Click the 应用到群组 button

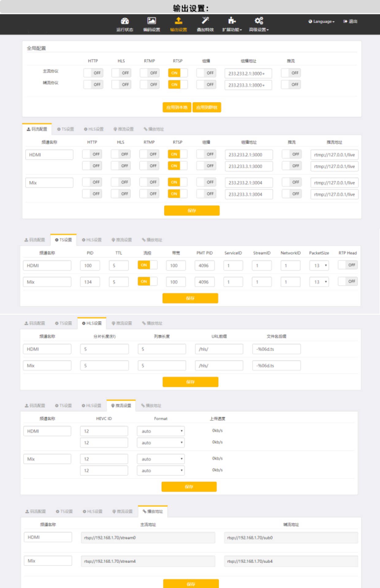coord(207,107)
